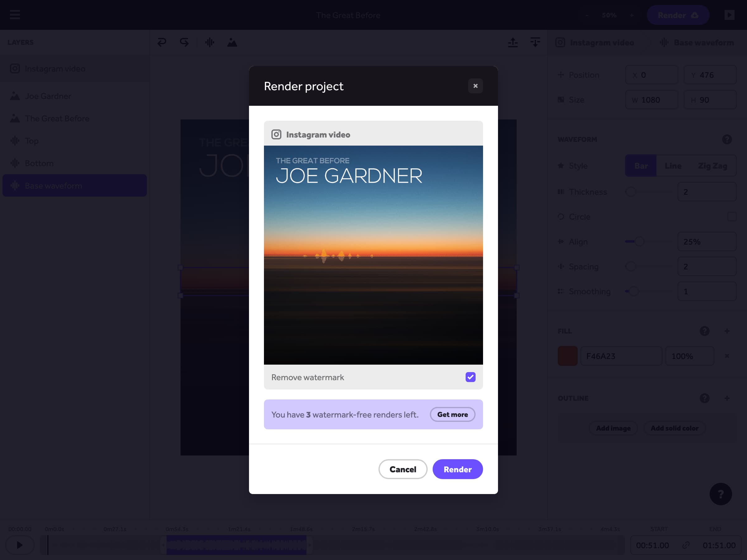Open the hamburger menu
The height and width of the screenshot is (560, 747).
[15, 15]
